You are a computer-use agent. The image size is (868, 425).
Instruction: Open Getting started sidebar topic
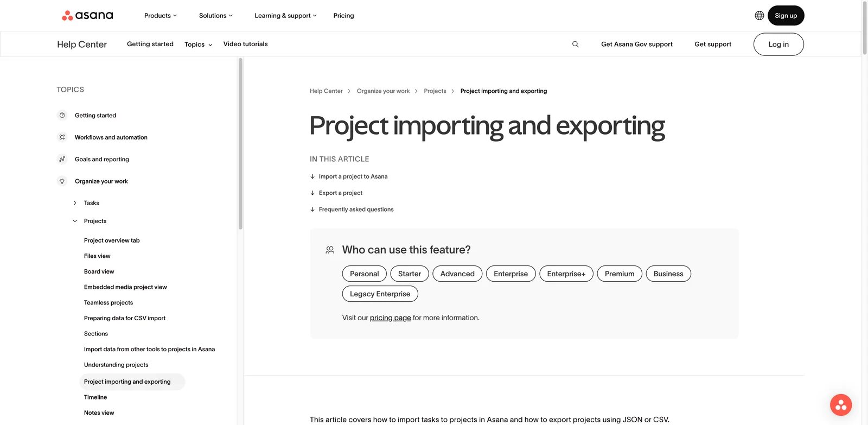pyautogui.click(x=95, y=116)
